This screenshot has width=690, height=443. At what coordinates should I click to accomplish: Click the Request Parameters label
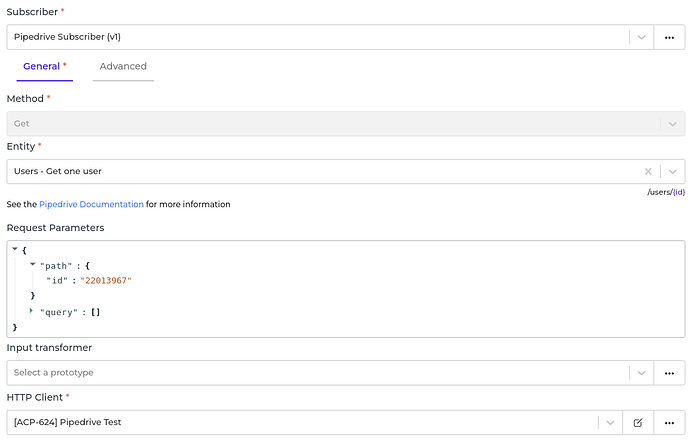[x=55, y=228]
